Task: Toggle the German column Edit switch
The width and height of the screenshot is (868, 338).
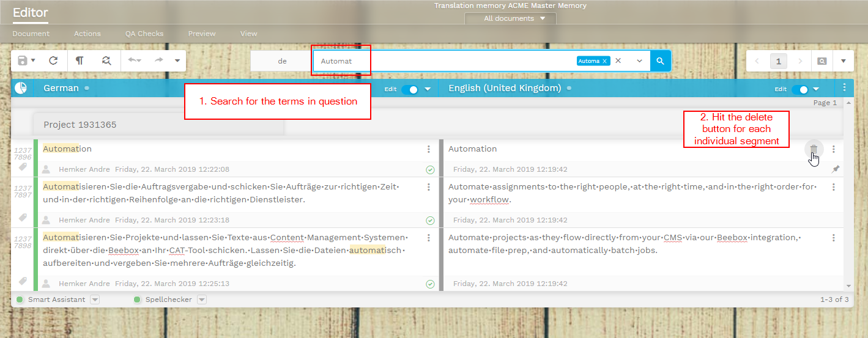Action: pos(410,89)
